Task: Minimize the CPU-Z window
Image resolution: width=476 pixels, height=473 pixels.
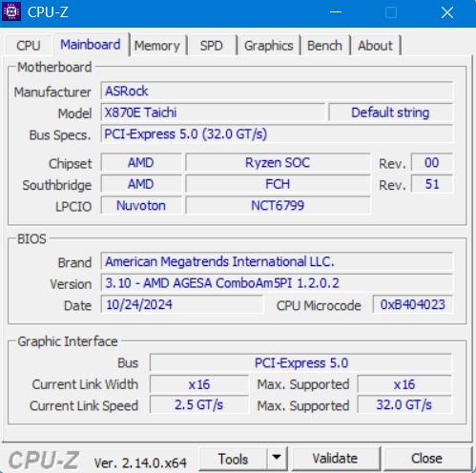Action: (x=336, y=12)
